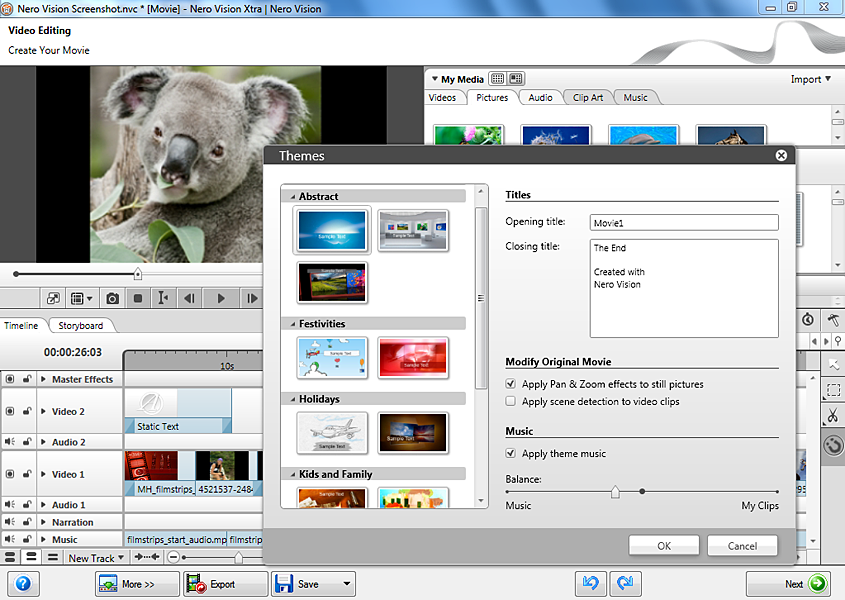This screenshot has width=845, height=600.
Task: Select the red Abstract theme thumbnail
Action: pos(331,282)
